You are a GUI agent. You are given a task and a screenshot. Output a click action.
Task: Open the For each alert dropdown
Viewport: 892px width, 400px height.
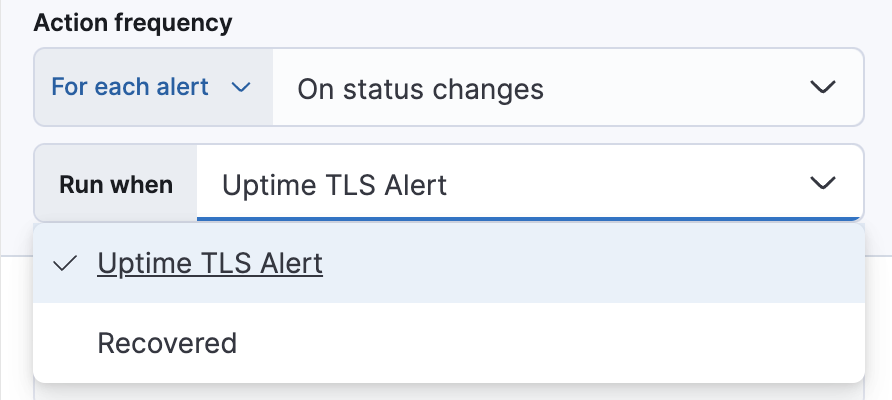pyautogui.click(x=152, y=88)
